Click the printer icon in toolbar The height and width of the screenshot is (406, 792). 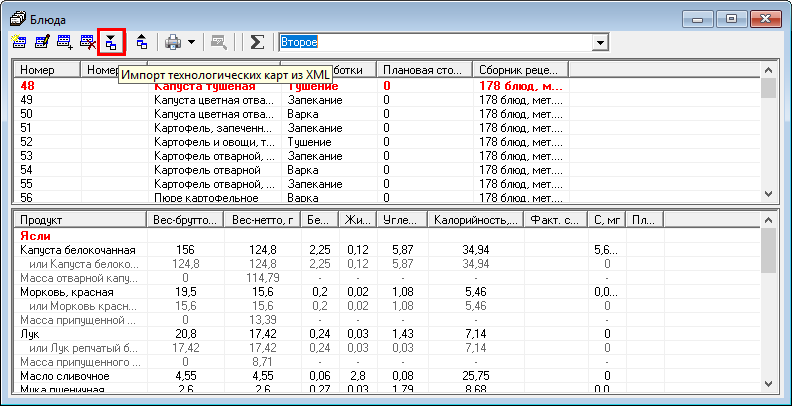(x=173, y=43)
